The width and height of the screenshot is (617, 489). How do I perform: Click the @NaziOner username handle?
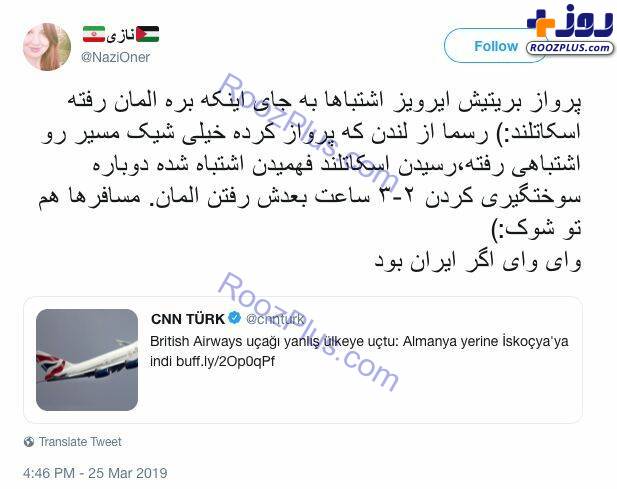(x=115, y=57)
